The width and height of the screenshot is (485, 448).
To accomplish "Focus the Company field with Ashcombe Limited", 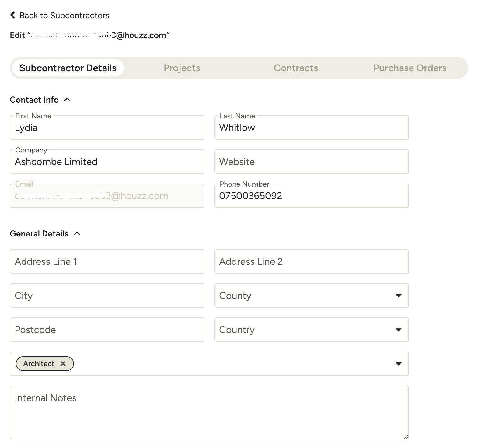I will [107, 162].
